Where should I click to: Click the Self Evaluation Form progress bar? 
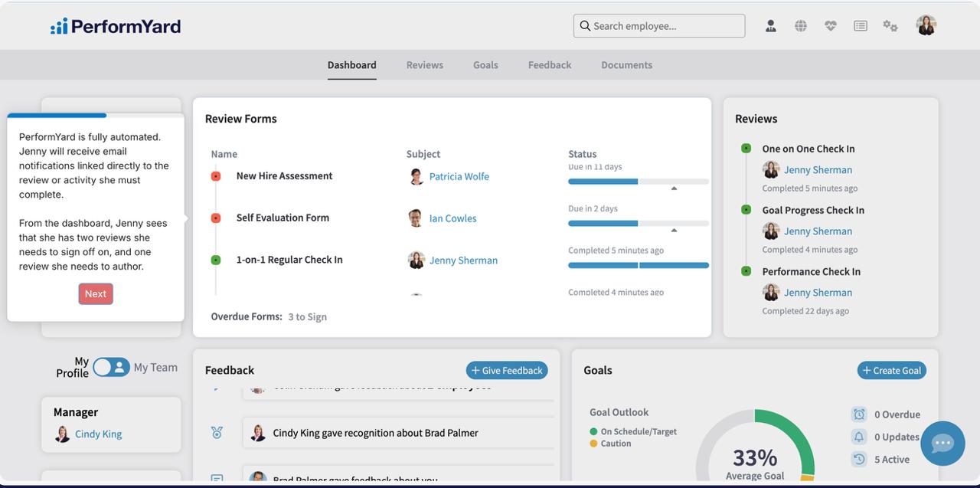[639, 224]
